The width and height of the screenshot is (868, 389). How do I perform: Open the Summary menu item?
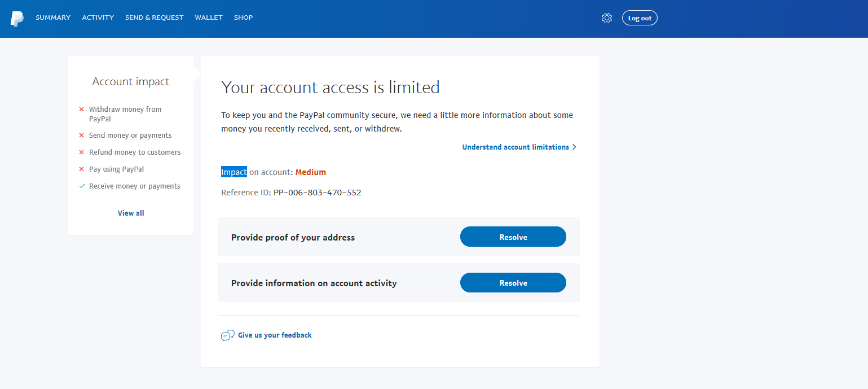point(53,18)
